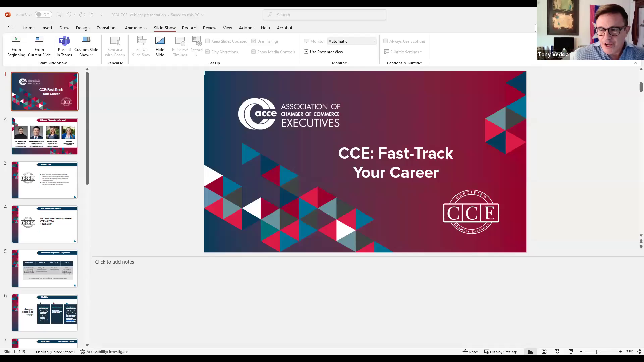This screenshot has width=644, height=362.
Task: Uncheck Use Presenter View
Action: 306,52
